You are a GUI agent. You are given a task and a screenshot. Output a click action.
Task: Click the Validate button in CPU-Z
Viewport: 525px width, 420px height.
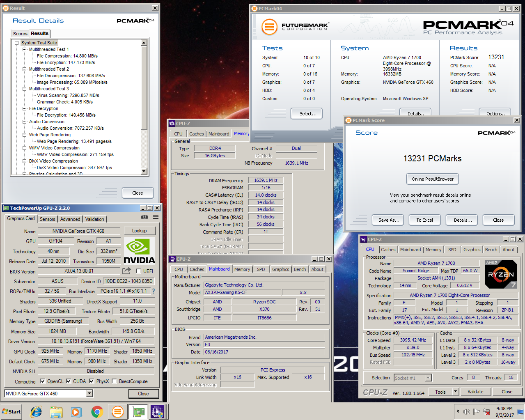(475, 392)
